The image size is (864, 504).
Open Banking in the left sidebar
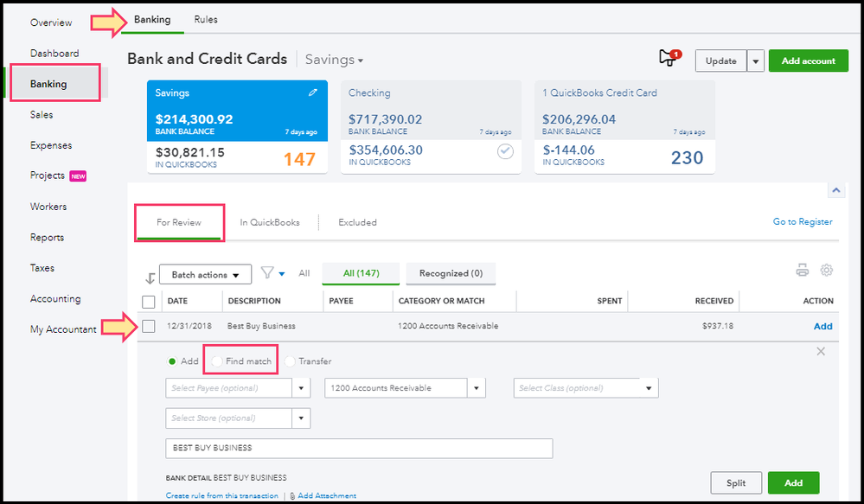coord(48,84)
